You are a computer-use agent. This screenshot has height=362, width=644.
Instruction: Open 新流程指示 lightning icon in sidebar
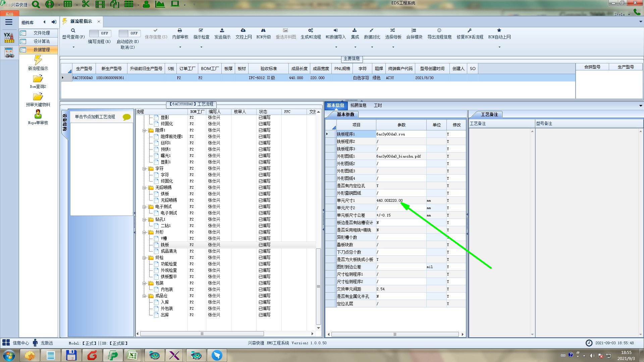click(x=38, y=60)
